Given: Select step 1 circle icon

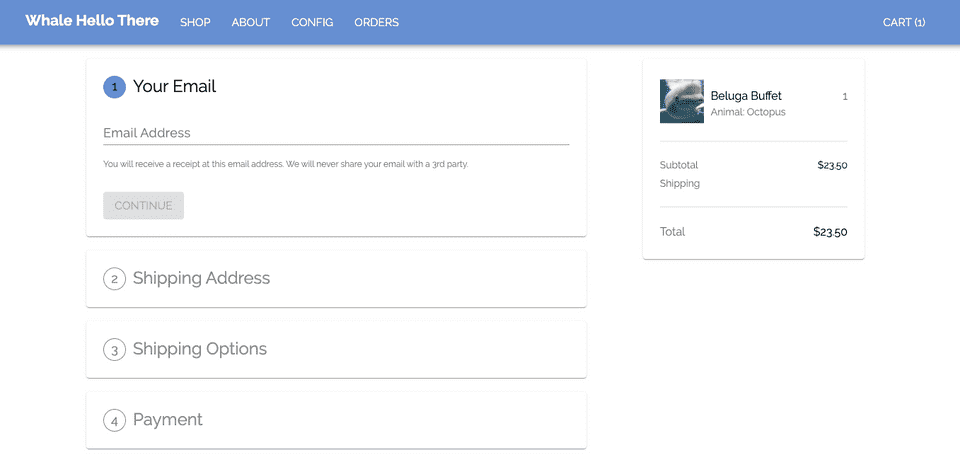Looking at the screenshot, I should [114, 87].
